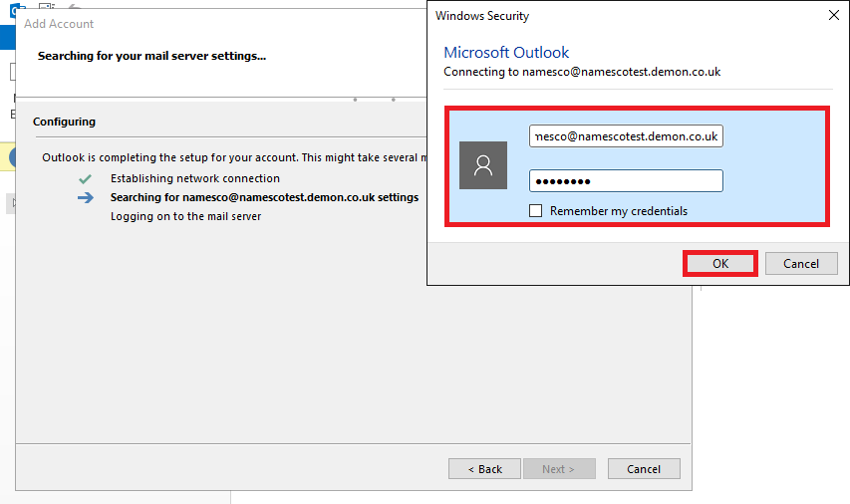Select 'Establishing network connection' text
The height and width of the screenshot is (504, 850).
tap(195, 178)
